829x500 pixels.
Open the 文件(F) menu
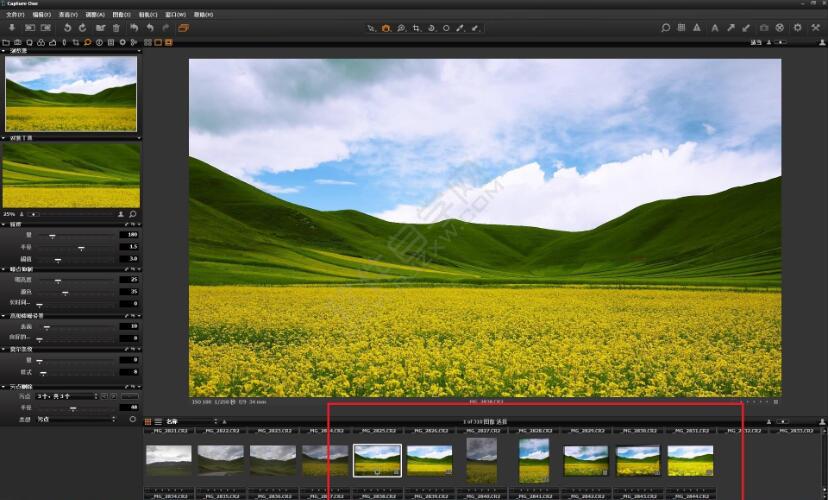[x=14, y=15]
